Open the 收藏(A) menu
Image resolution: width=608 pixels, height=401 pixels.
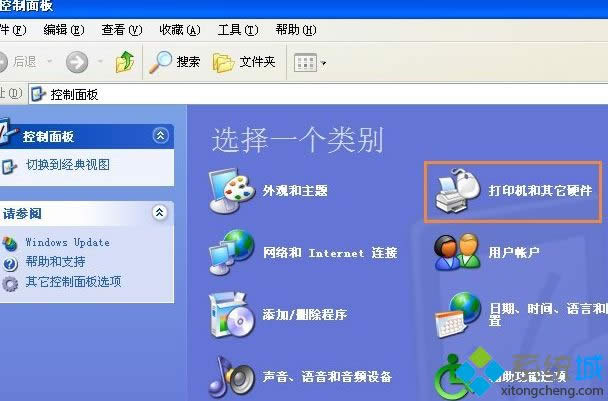pos(180,30)
